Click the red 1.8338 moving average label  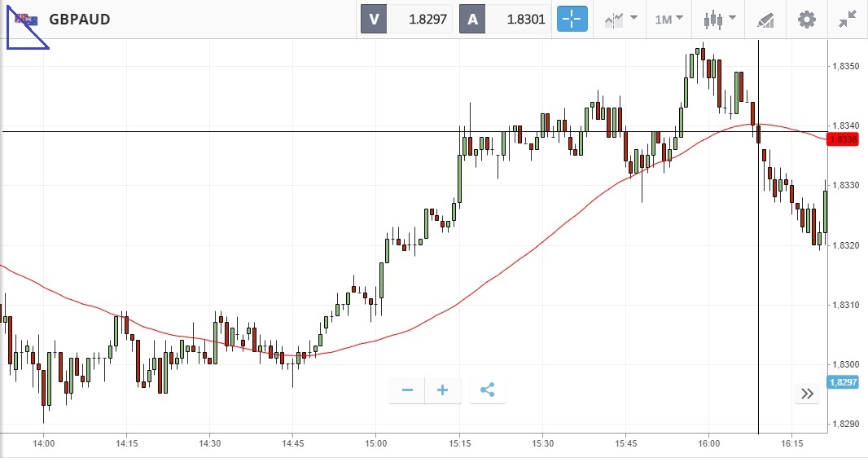(842, 139)
